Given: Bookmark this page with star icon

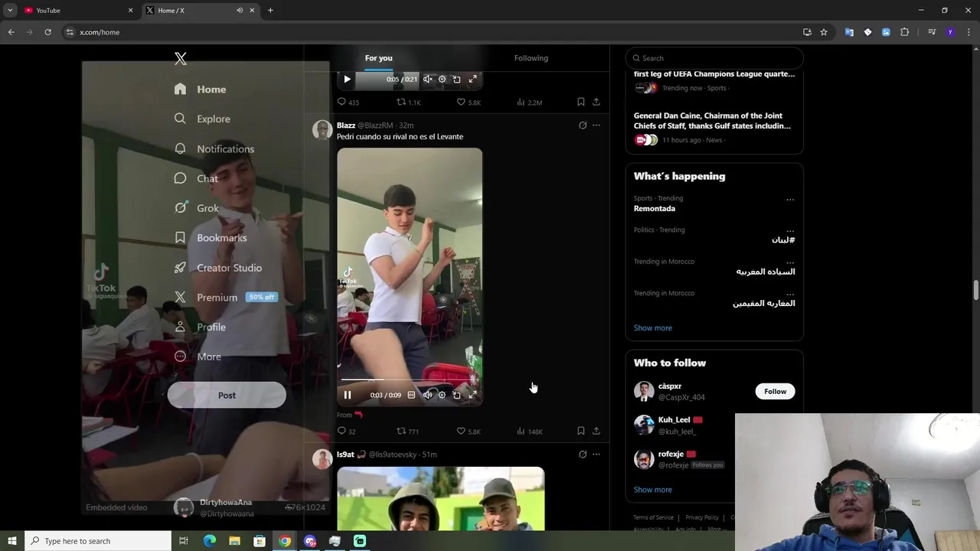Looking at the screenshot, I should click(824, 32).
